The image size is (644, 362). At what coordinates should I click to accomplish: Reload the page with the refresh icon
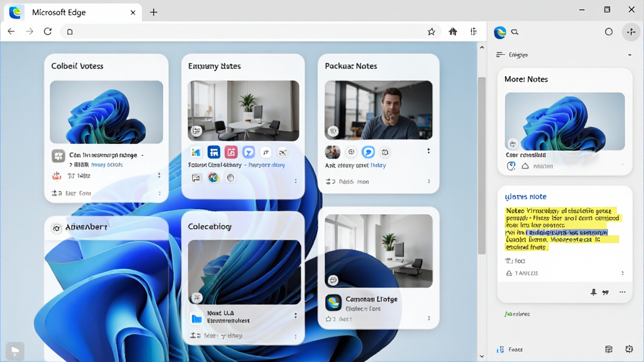tap(48, 31)
